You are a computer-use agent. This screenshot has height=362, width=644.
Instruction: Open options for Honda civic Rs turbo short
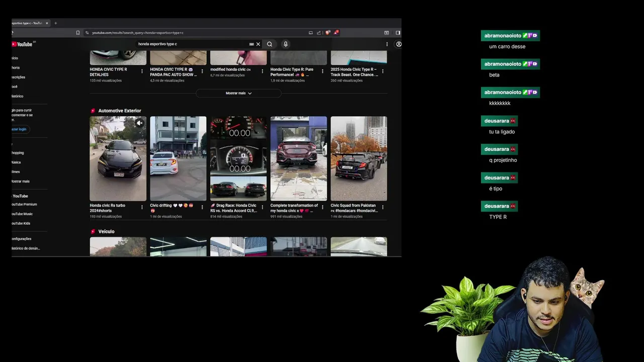click(x=142, y=207)
